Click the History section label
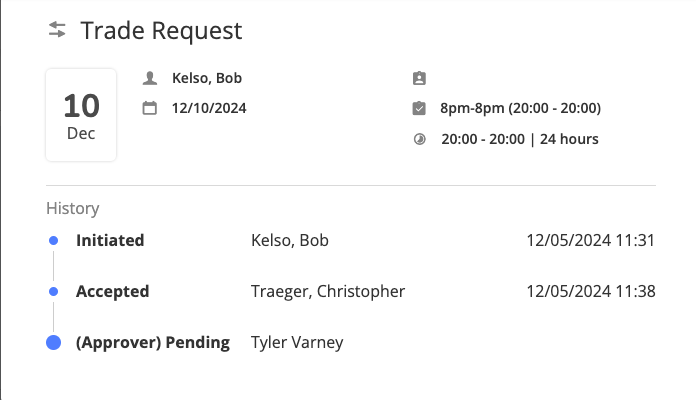696x400 pixels. 73,208
